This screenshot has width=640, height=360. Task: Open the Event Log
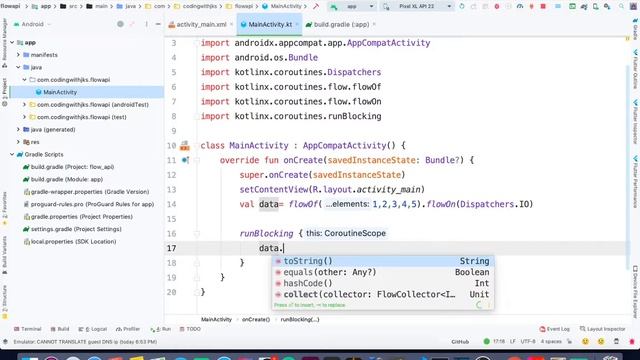click(554, 329)
